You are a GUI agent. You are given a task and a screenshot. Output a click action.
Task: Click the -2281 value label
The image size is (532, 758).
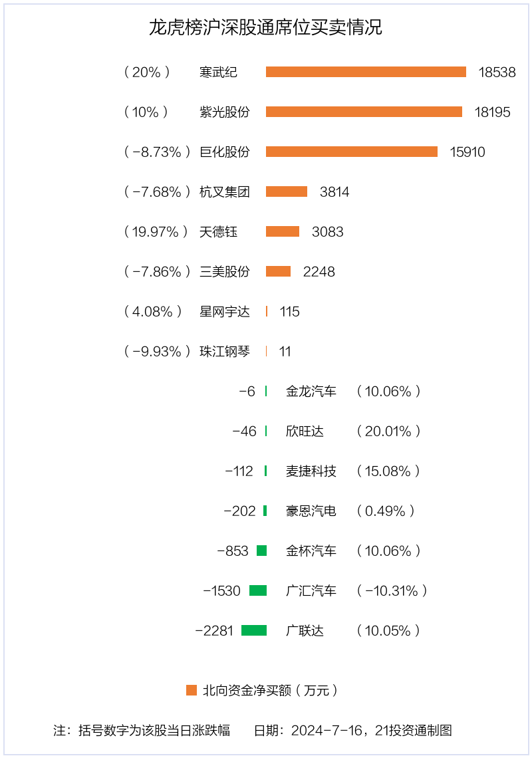tap(214, 630)
